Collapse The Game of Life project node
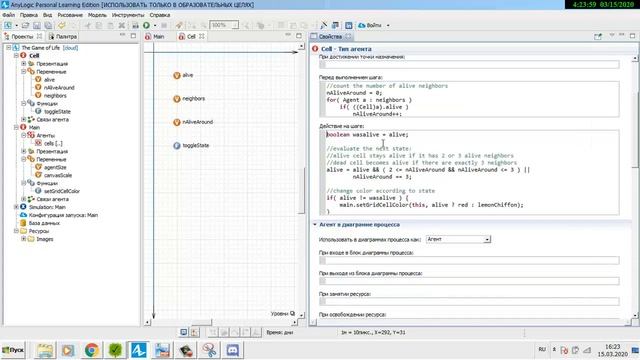Viewport: 640px width, 360px height. (8, 48)
